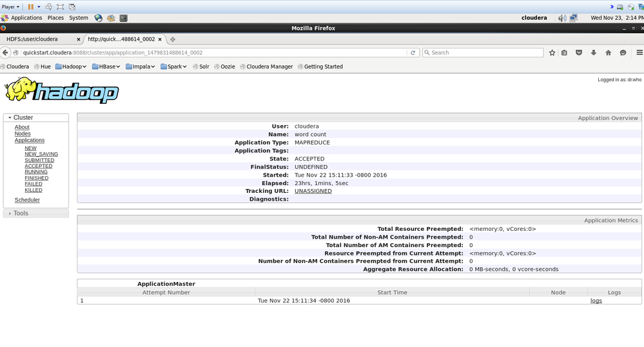Click the logs link for attempt 1
The height and width of the screenshot is (347, 644).
tap(596, 301)
